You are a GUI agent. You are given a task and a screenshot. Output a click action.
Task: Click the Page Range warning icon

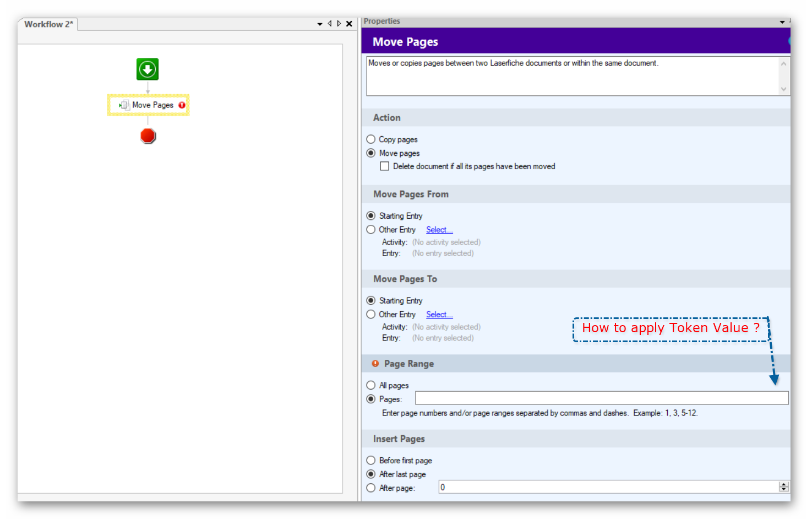[x=375, y=364]
